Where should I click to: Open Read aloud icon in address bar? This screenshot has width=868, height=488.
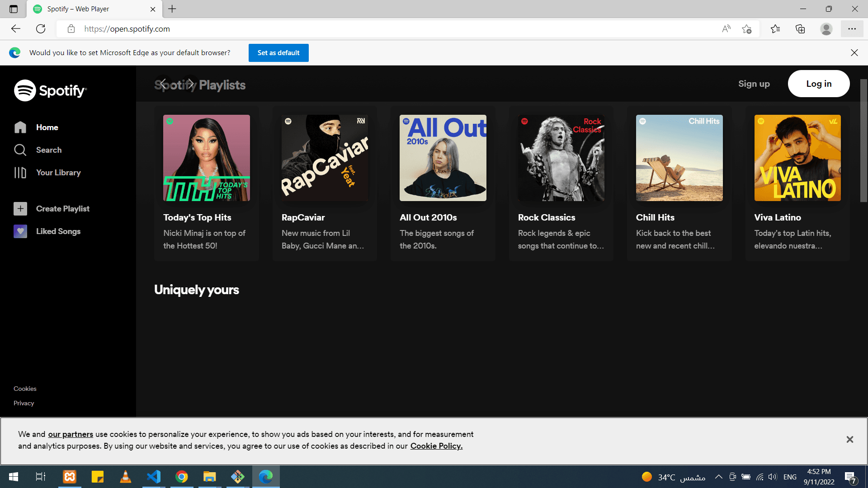tap(726, 29)
